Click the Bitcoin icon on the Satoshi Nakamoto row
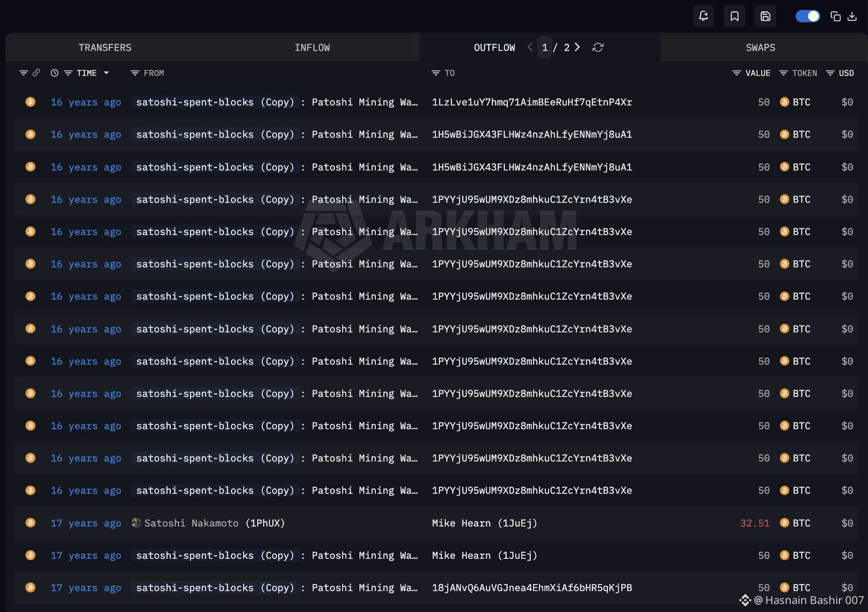 click(x=30, y=523)
